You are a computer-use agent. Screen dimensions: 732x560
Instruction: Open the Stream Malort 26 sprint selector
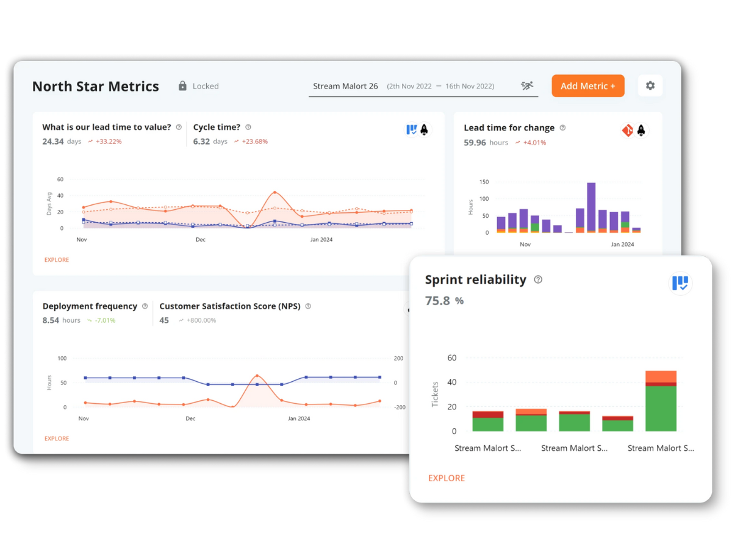pos(345,86)
